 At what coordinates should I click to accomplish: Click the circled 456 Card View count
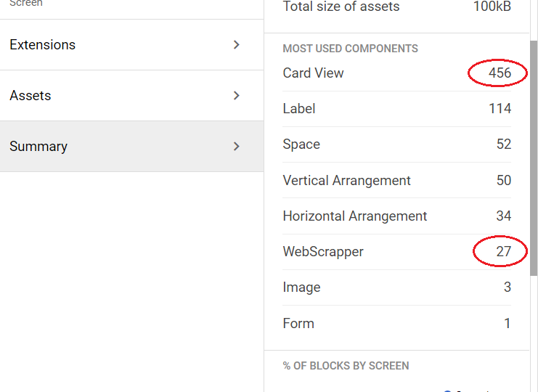click(500, 73)
